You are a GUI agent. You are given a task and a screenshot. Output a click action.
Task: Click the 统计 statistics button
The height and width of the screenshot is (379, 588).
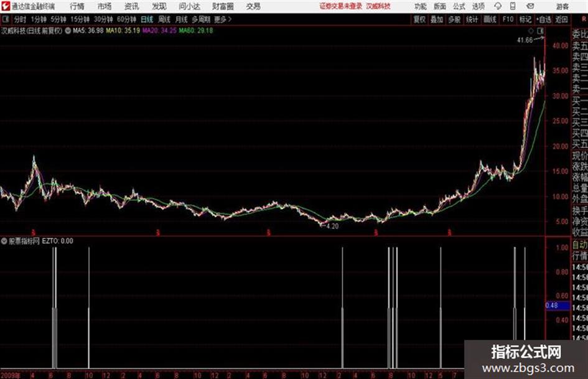coord(472,19)
